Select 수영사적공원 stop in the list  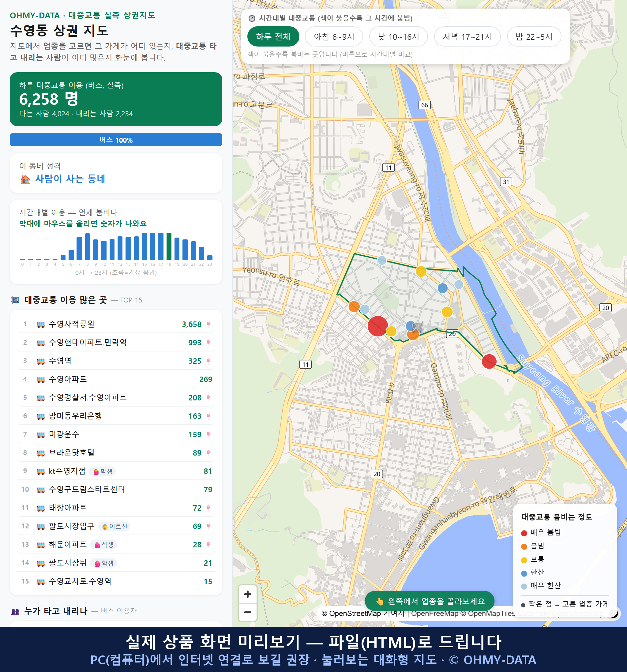click(116, 324)
